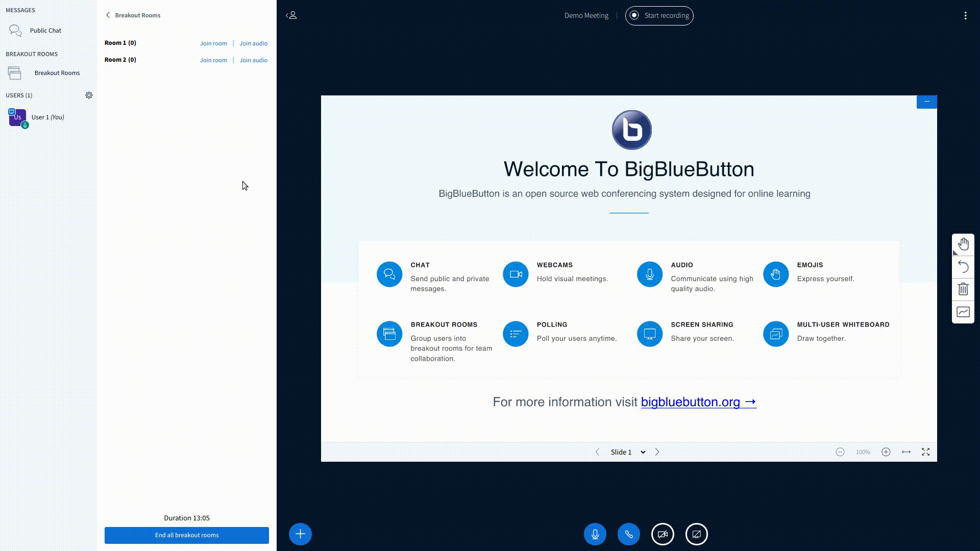Click zoom in plus on presentation
Viewport: 980px width, 551px height.
click(886, 452)
